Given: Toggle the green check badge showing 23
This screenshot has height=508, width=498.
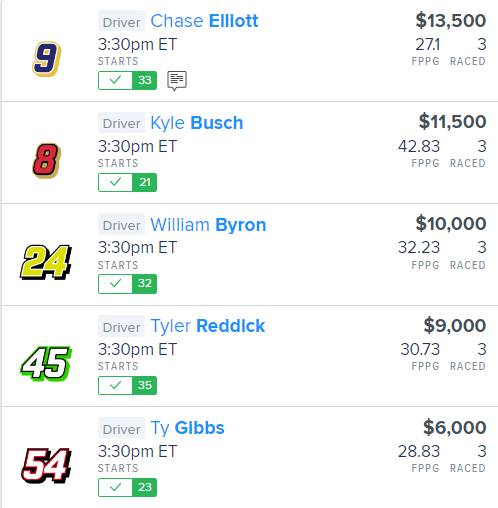Looking at the screenshot, I should click(127, 487).
